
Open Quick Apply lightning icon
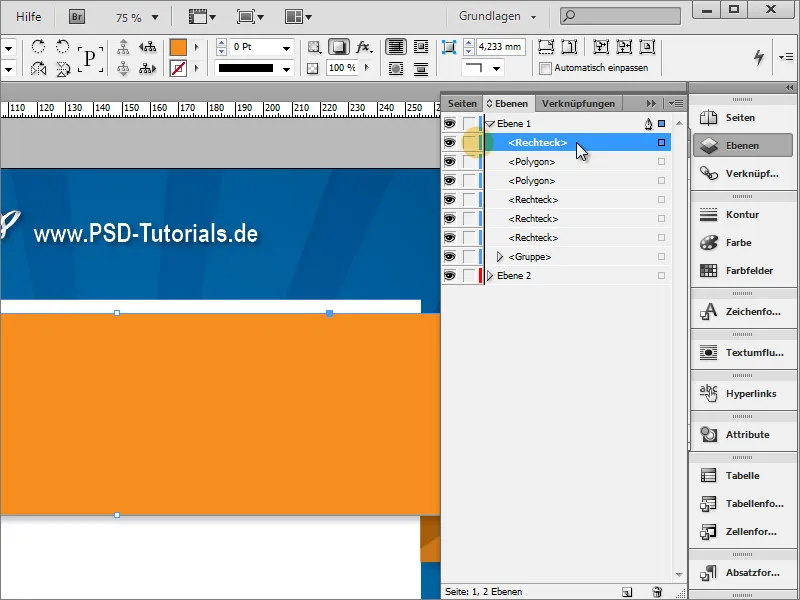[x=759, y=57]
